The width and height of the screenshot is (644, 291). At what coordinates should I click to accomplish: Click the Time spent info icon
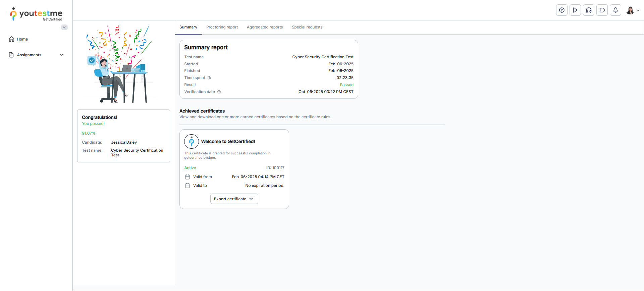coord(209,78)
